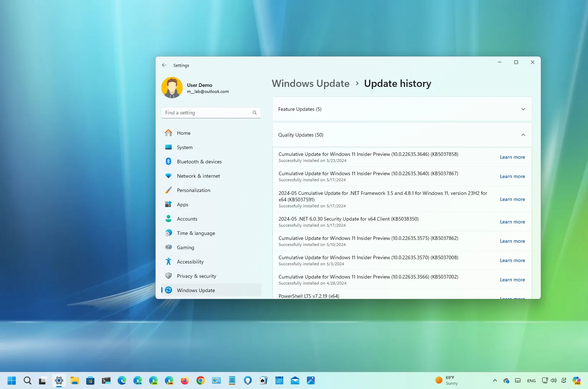The height and width of the screenshot is (389, 588).
Task: Select the Accounts person icon
Action: (x=168, y=218)
